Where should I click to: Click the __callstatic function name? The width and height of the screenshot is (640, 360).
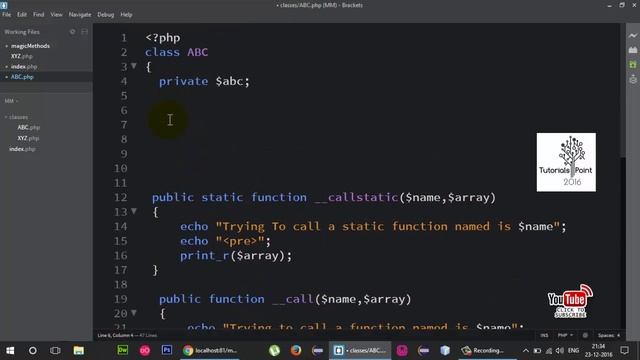[x=356, y=198]
